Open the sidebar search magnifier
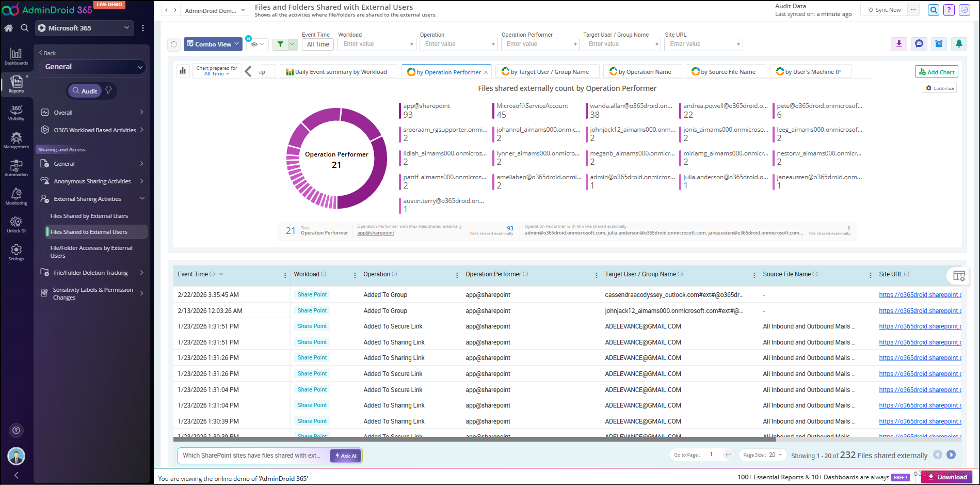The width and height of the screenshot is (980, 485). tap(25, 28)
